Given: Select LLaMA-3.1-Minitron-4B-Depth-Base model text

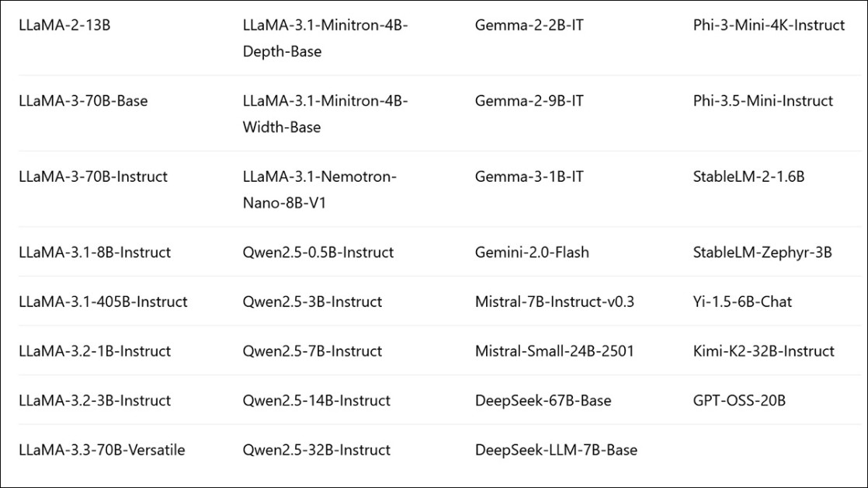Looking at the screenshot, I should (325, 38).
